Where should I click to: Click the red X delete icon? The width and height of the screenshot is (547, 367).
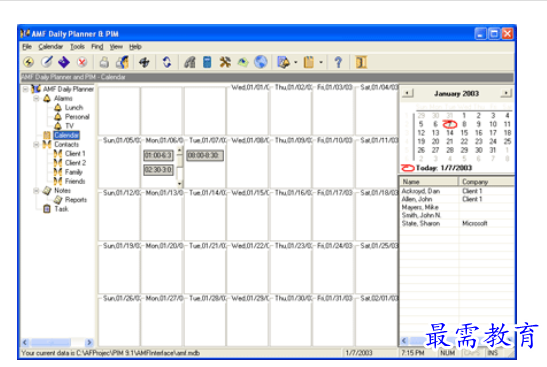[x=82, y=62]
